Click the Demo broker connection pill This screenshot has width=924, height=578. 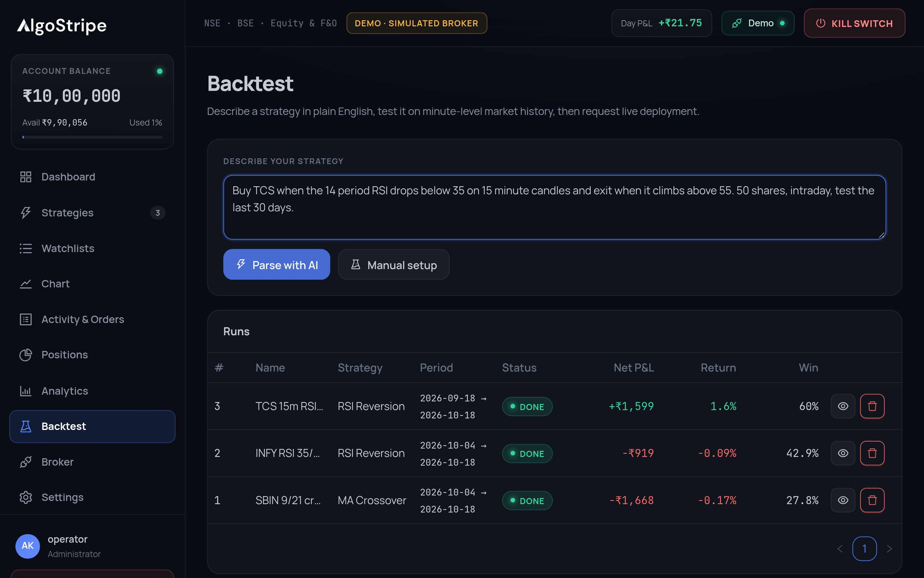(x=757, y=23)
